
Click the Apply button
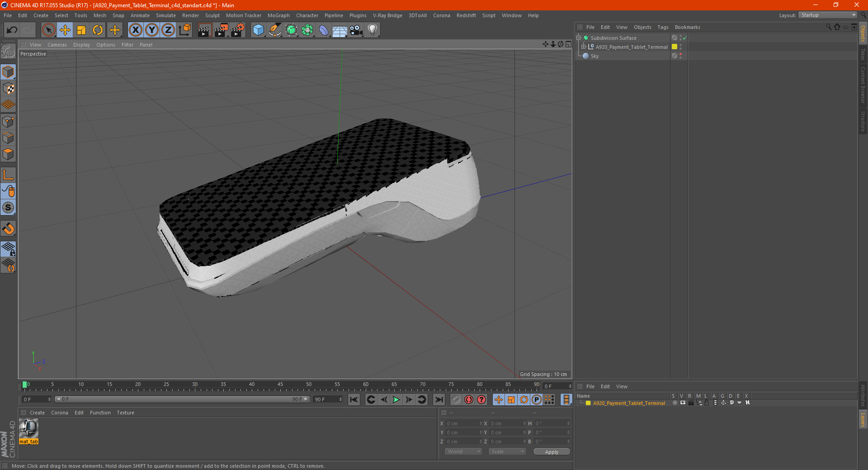pyautogui.click(x=552, y=452)
